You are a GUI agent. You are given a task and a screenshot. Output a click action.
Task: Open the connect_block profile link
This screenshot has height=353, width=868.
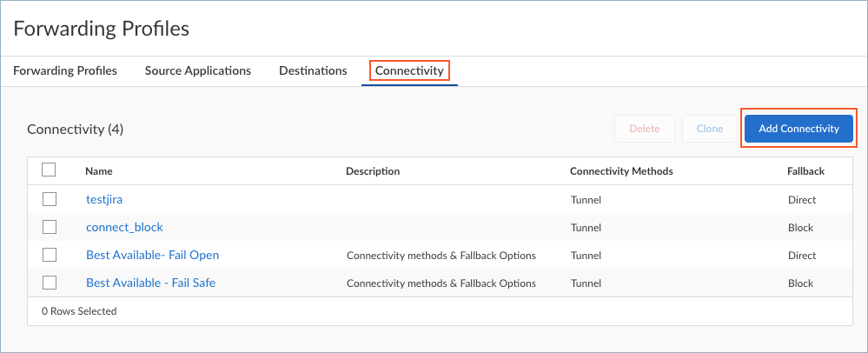coord(124,227)
